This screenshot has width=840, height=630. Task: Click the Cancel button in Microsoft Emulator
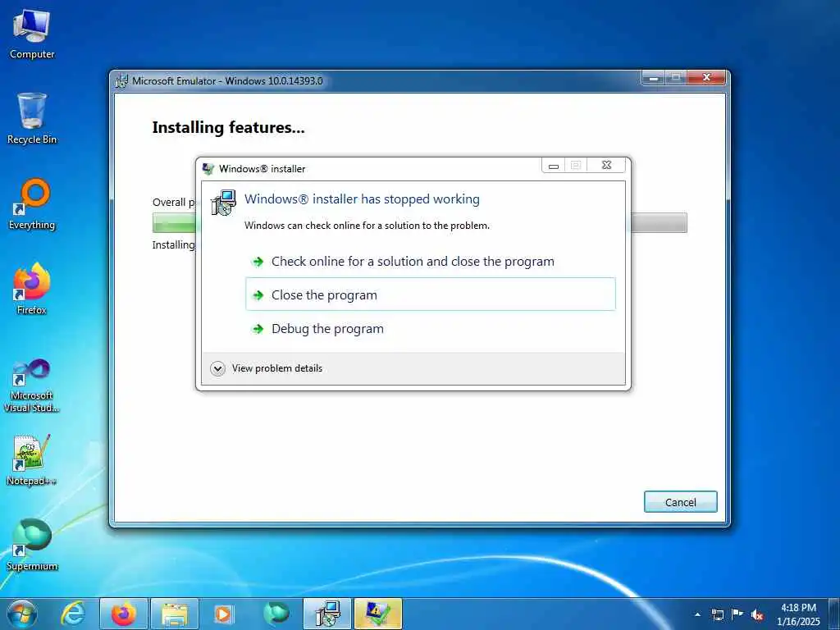point(680,502)
